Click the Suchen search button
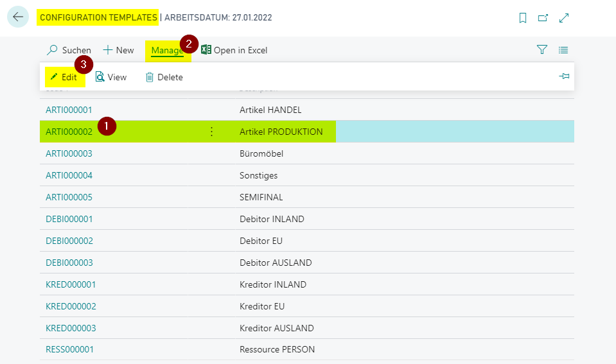This screenshot has height=364, width=616. point(69,50)
